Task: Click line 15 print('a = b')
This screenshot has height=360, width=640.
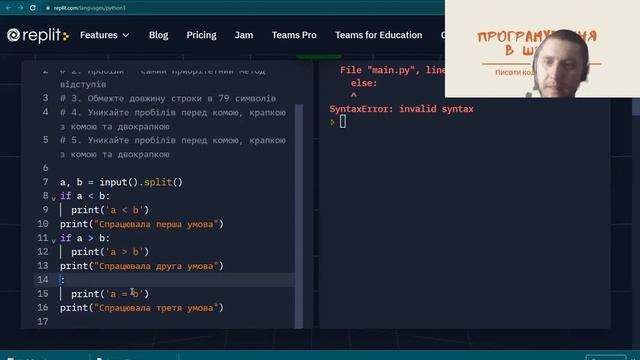Action: point(110,294)
